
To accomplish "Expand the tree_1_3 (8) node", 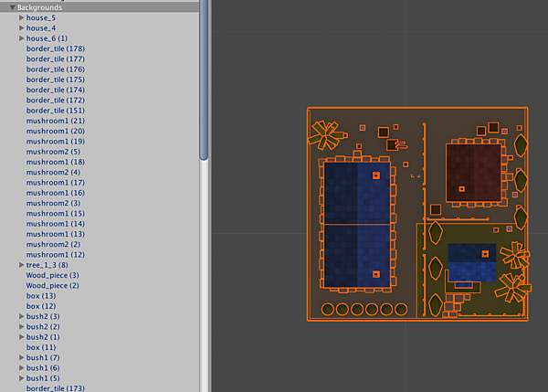I will coord(21,265).
